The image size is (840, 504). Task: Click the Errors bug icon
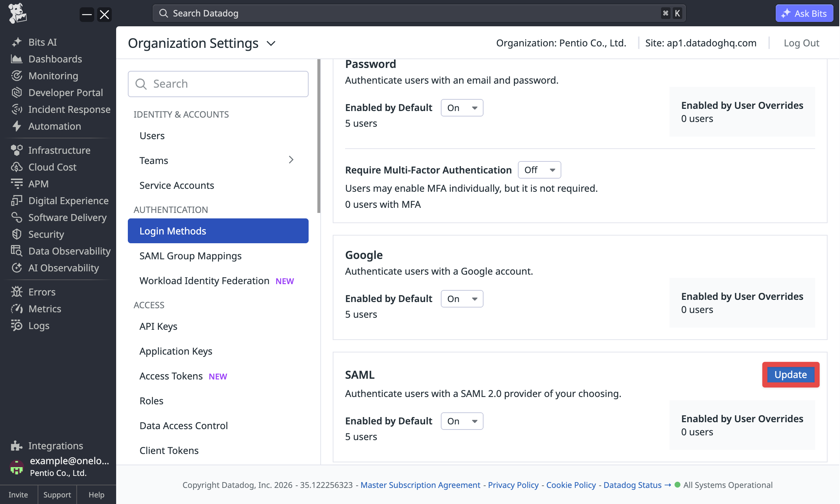(x=17, y=292)
